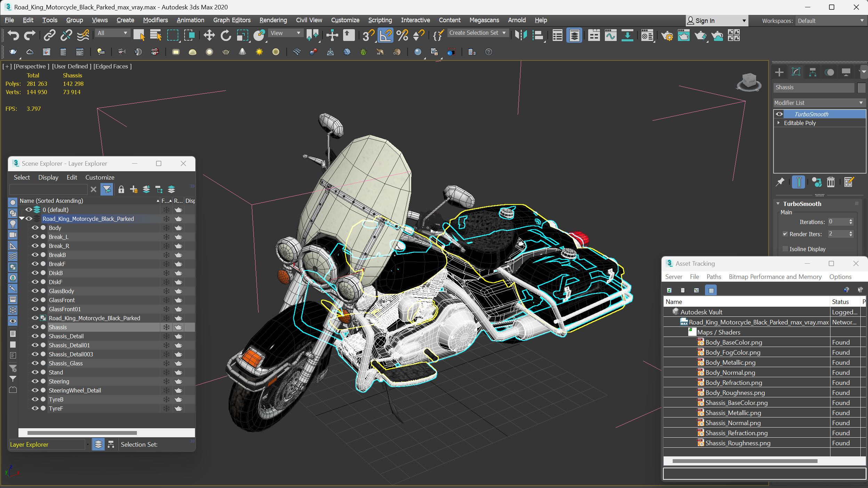Open the Modifiers menu
The width and height of the screenshot is (868, 488).
pyautogui.click(x=155, y=20)
